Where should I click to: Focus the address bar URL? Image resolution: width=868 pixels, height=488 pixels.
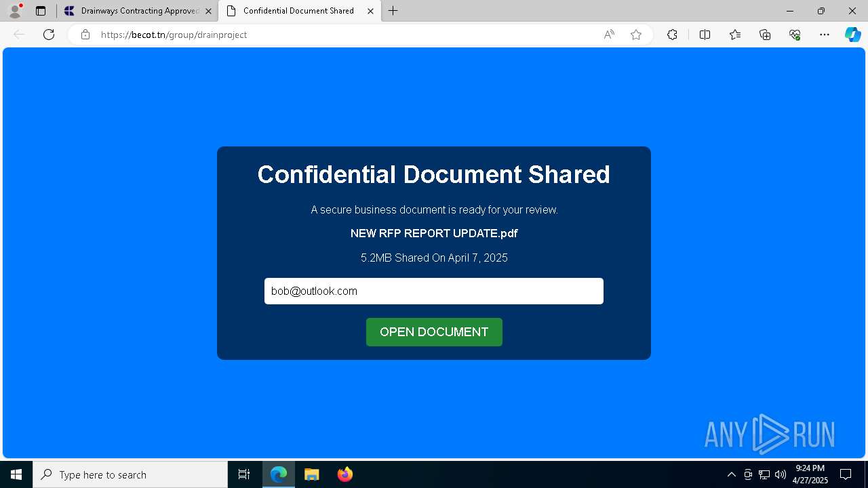[x=174, y=35]
